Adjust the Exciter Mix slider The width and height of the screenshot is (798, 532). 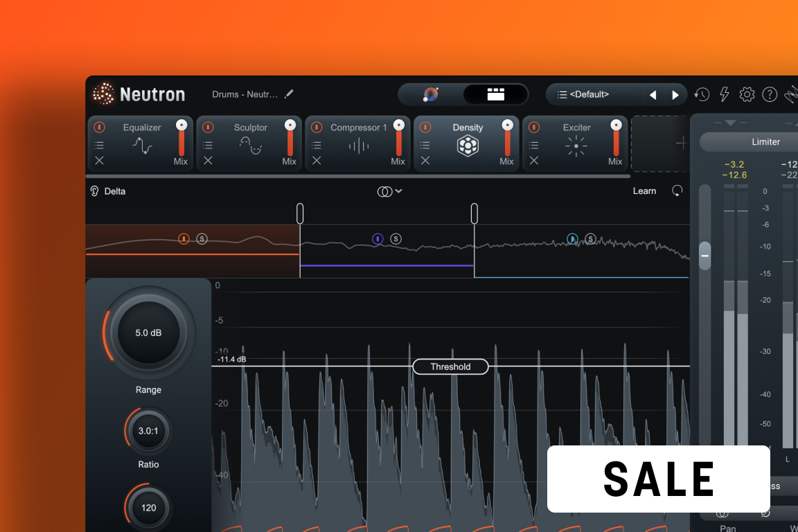point(616,139)
